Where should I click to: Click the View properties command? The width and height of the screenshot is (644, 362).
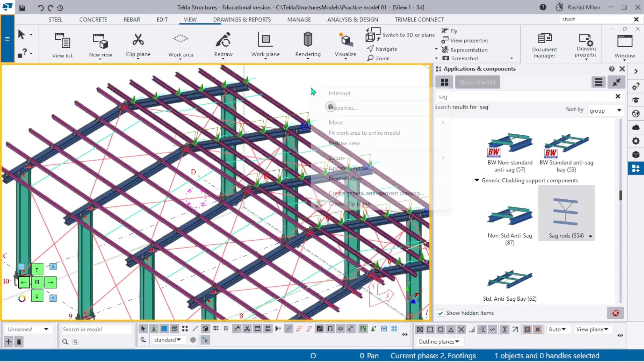click(x=465, y=41)
